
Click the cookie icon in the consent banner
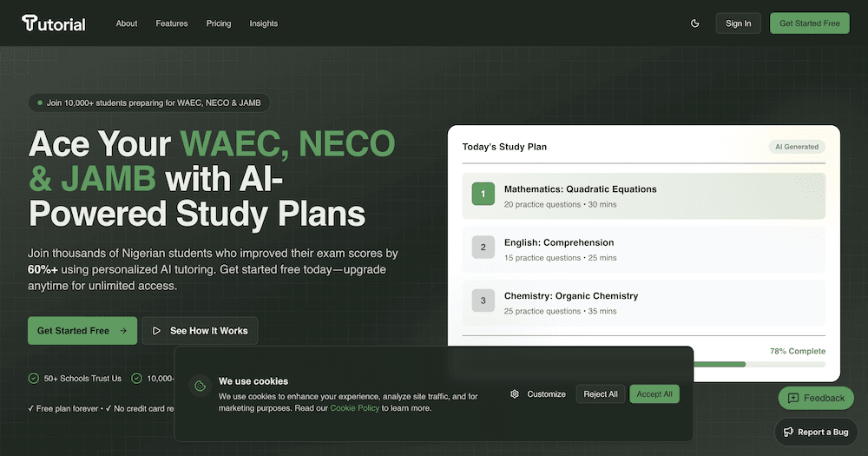[x=200, y=386]
